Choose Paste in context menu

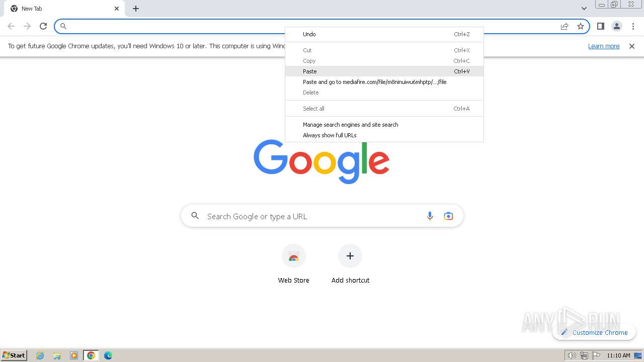click(384, 71)
